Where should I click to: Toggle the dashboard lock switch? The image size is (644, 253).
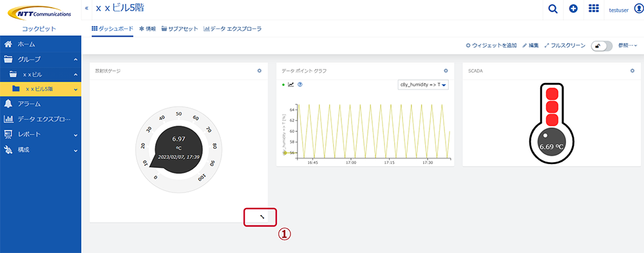[601, 46]
